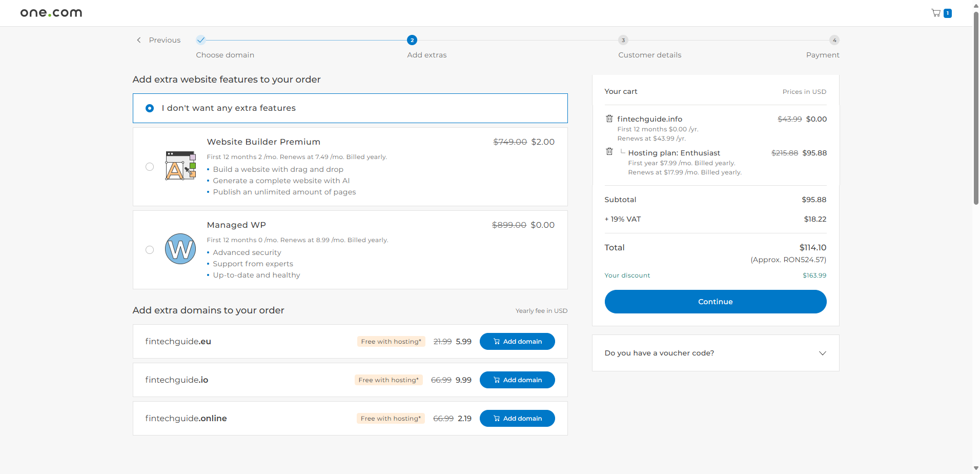The height and width of the screenshot is (474, 980).
Task: Click the "Yearly fee in USD" note
Action: click(541, 311)
